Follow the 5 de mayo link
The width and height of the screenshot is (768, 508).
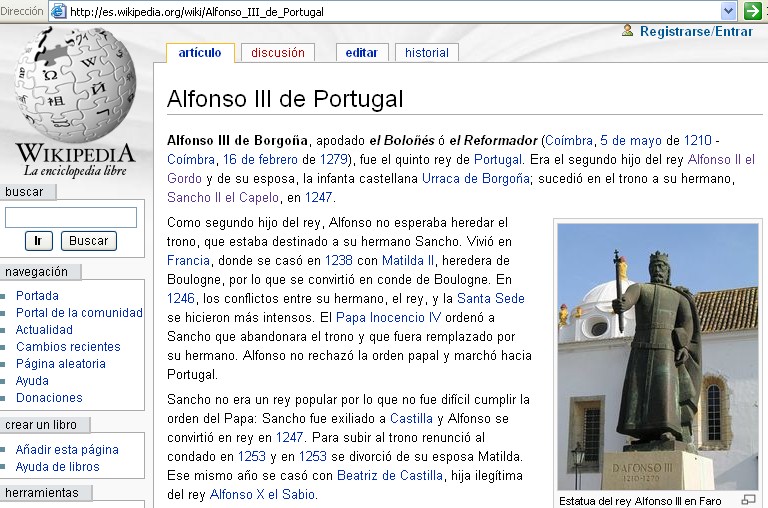631,141
